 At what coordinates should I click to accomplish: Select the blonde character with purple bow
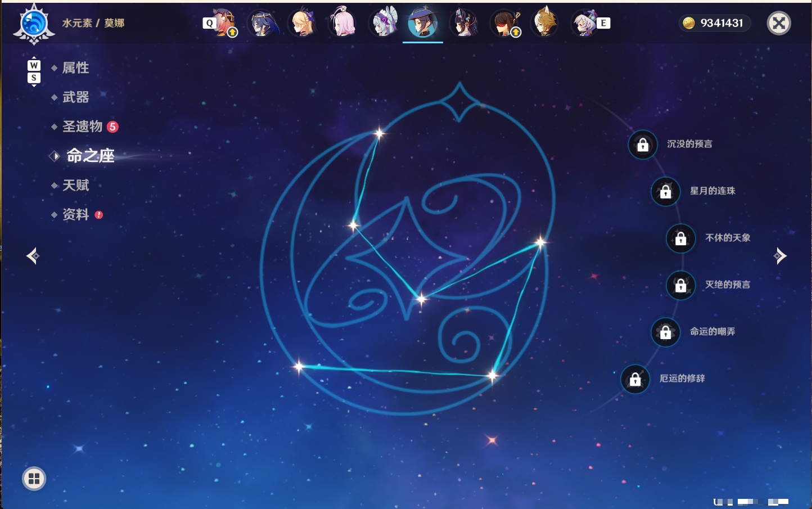(303, 23)
